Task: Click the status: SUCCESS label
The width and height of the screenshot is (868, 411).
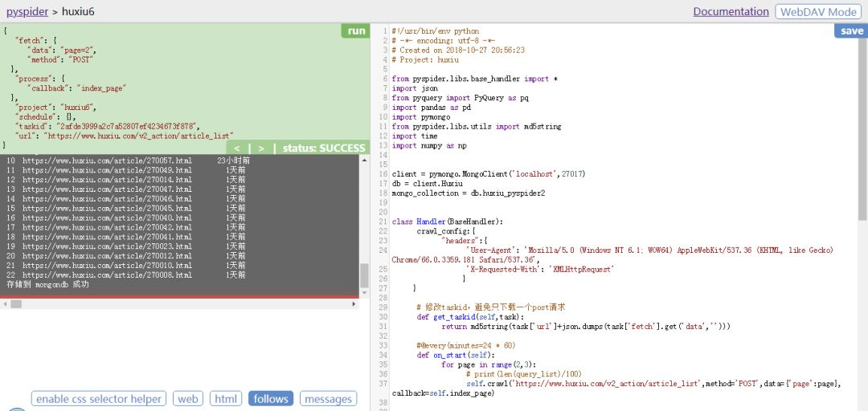Action: pyautogui.click(x=324, y=148)
